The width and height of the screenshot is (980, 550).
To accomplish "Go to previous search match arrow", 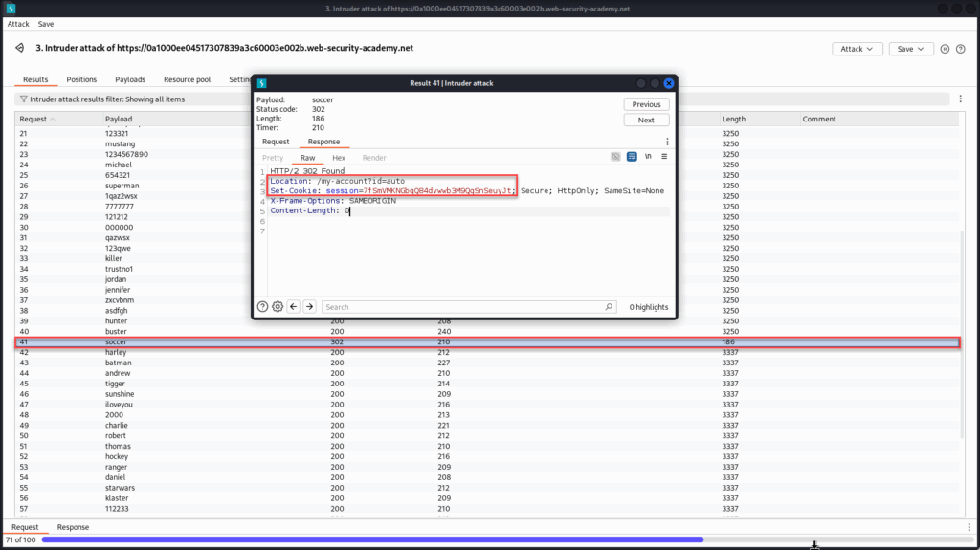I will pos(294,307).
